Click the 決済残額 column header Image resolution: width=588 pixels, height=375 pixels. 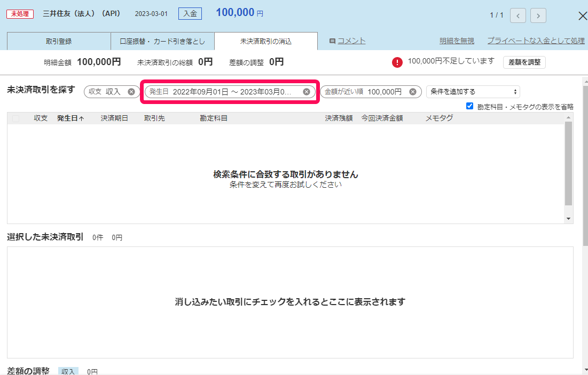click(x=339, y=118)
